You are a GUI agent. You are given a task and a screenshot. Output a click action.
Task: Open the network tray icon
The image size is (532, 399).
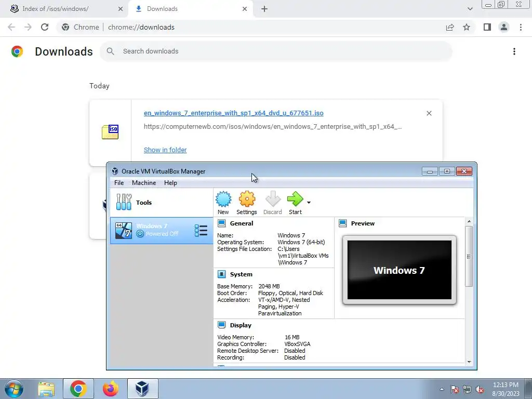[467, 390]
